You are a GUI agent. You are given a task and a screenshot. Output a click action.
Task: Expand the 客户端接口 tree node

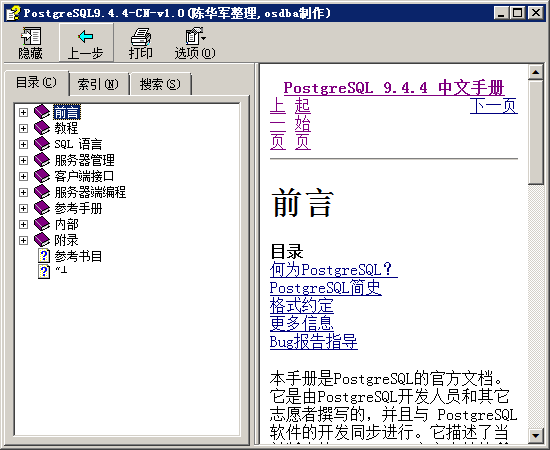[x=23, y=176]
